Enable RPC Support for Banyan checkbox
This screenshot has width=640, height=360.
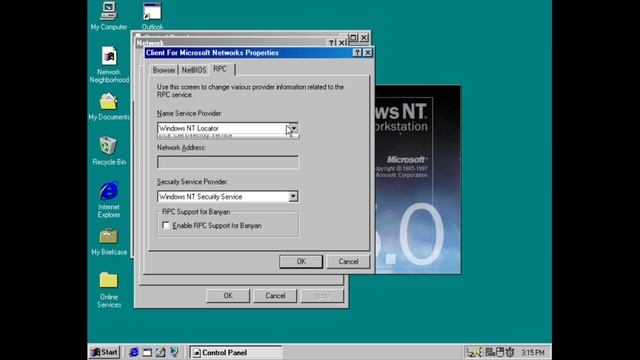coord(166,225)
